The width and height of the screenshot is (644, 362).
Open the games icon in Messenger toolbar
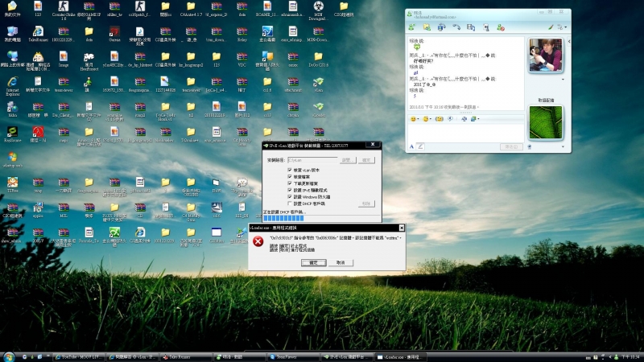(485, 27)
